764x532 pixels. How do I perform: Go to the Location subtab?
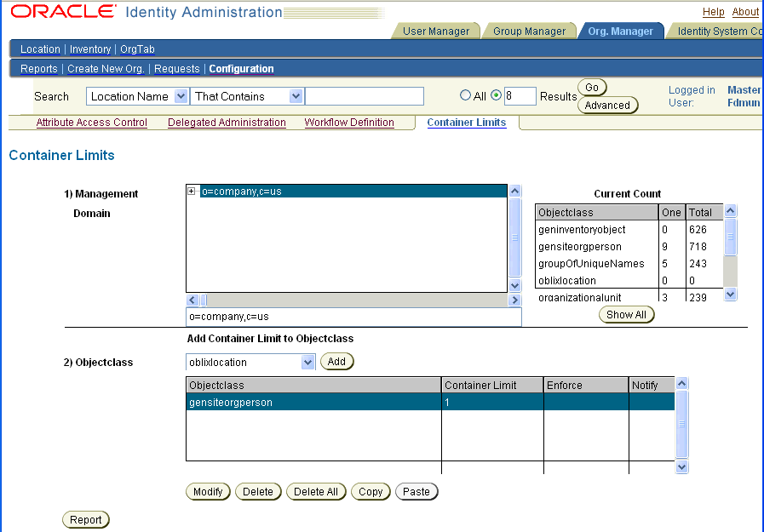(40, 49)
